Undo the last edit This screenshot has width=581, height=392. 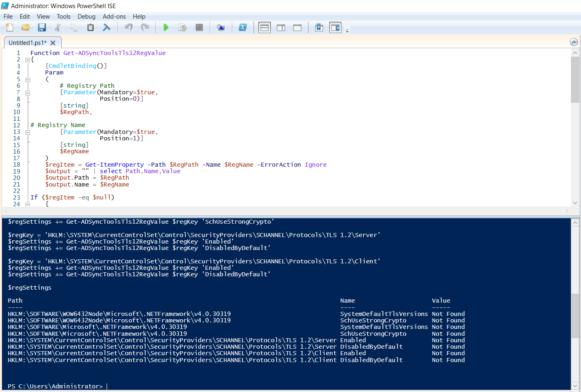pyautogui.click(x=129, y=28)
